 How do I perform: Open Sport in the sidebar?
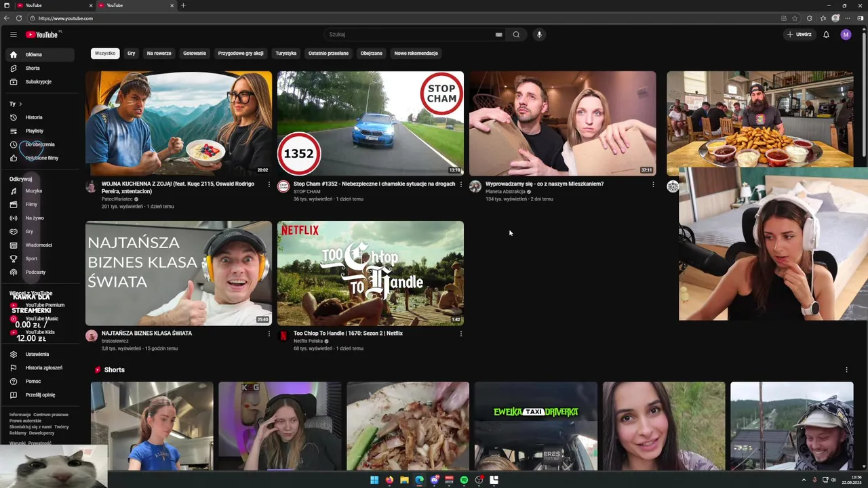click(x=41, y=258)
